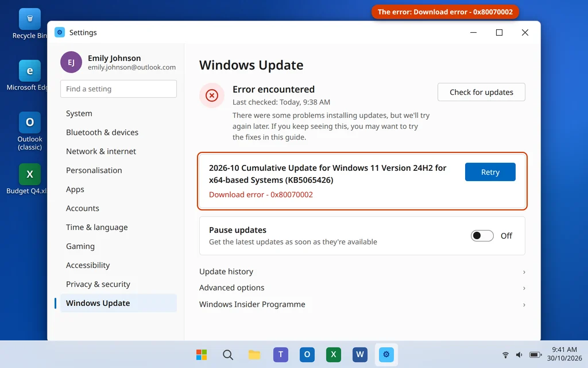Select Time & language in sidebar
The height and width of the screenshot is (368, 588).
click(118, 227)
